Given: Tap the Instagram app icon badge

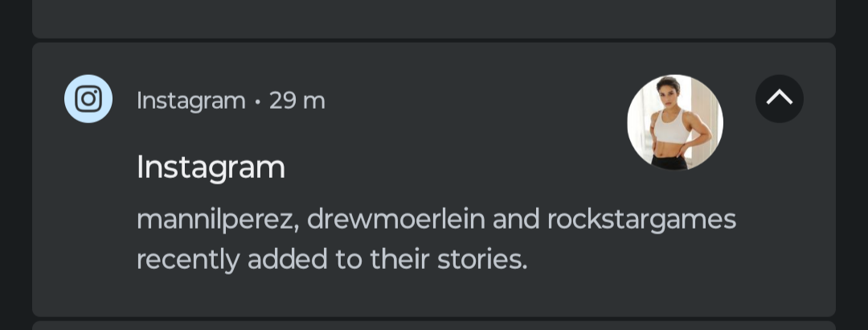Looking at the screenshot, I should click(x=88, y=99).
